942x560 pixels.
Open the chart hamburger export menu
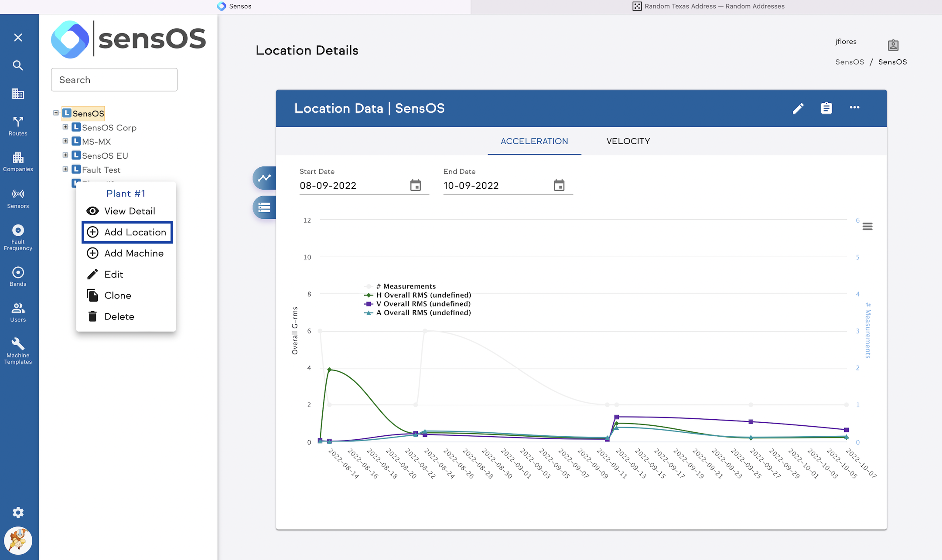(x=867, y=226)
